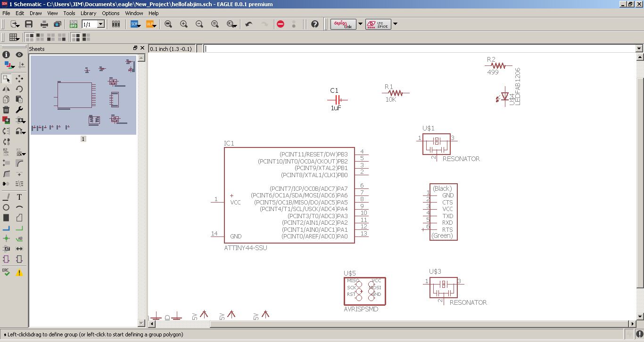Open the Open file dropdown icon
Image resolution: width=644 pixels, height=342 pixels.
click(15, 24)
